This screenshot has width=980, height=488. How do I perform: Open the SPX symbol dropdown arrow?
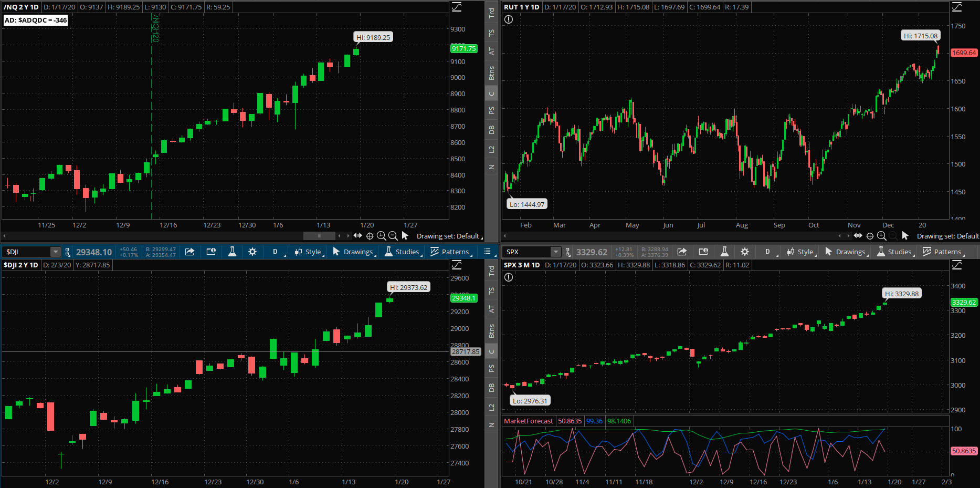pyautogui.click(x=556, y=252)
